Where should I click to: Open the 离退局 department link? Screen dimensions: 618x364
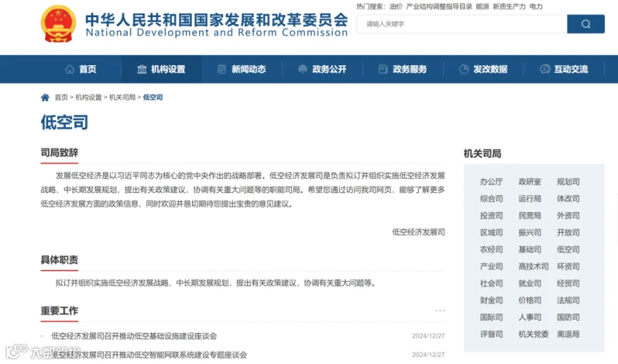[568, 334]
